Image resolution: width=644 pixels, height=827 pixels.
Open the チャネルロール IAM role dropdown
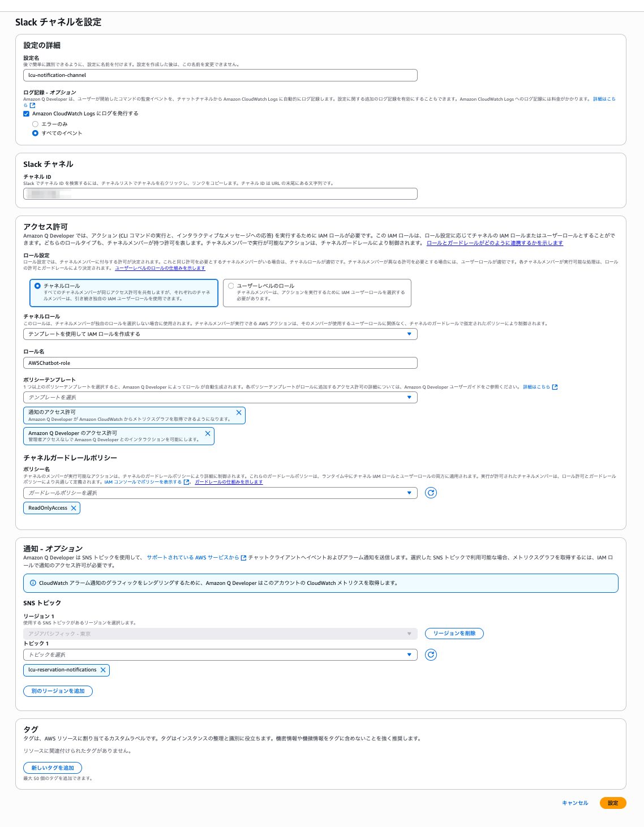(220, 334)
